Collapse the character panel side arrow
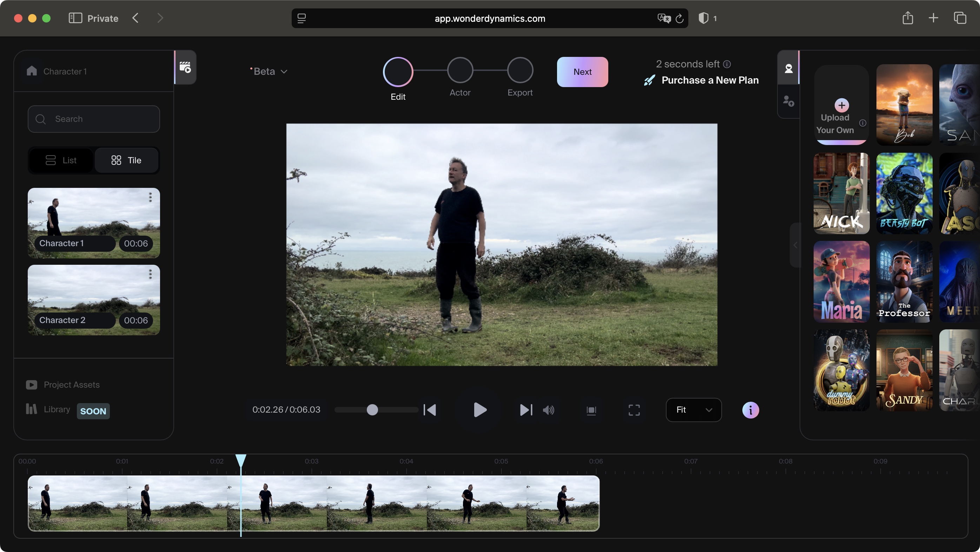Image resolution: width=980 pixels, height=552 pixels. 795,245
